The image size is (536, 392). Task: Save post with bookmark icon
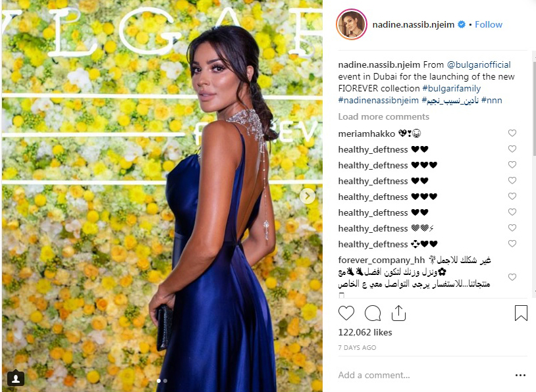coord(521,313)
